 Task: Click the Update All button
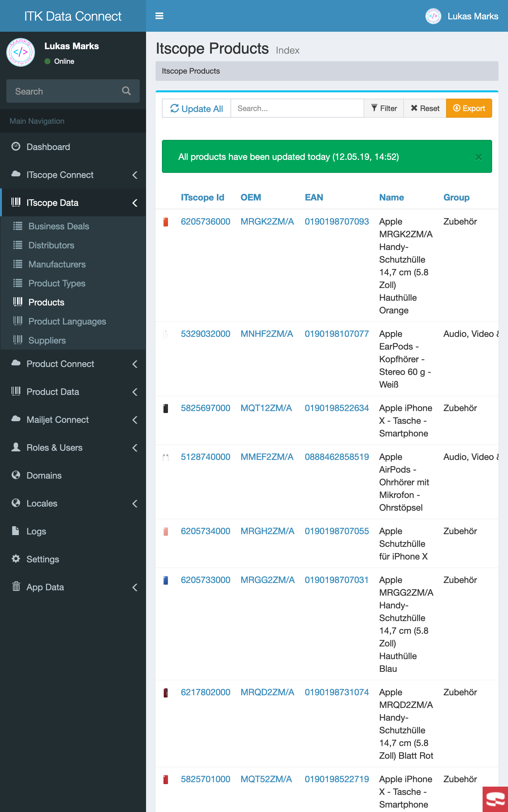[197, 108]
